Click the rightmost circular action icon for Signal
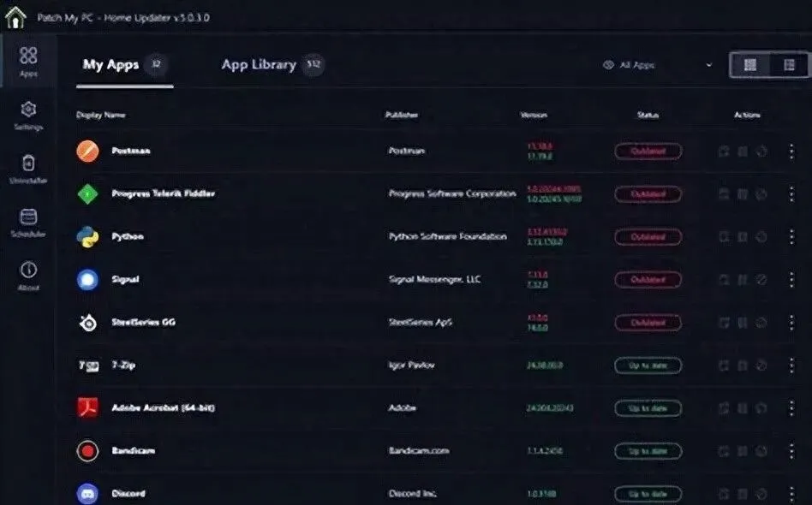 pyautogui.click(x=761, y=280)
